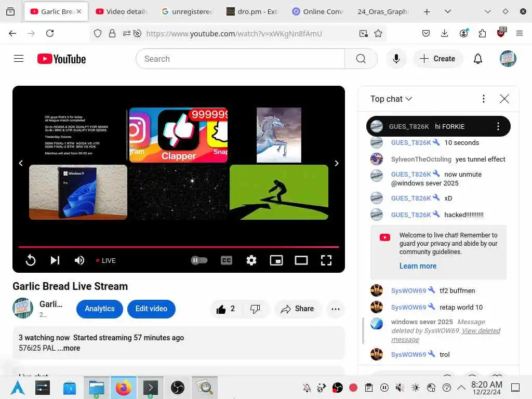Reload the current page
Image resolution: width=532 pixels, height=399 pixels.
(50, 33)
